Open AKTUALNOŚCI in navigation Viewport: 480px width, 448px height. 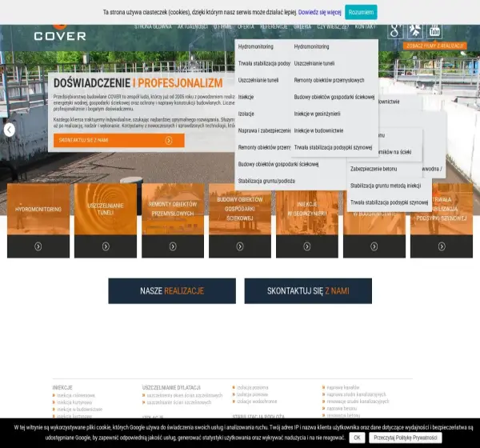[x=193, y=27]
